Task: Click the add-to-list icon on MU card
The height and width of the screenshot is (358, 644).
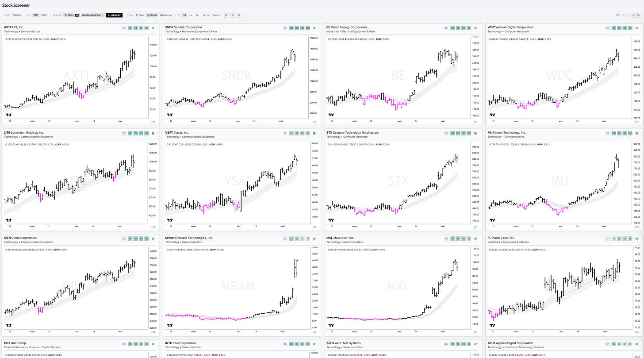Action: coord(636,133)
